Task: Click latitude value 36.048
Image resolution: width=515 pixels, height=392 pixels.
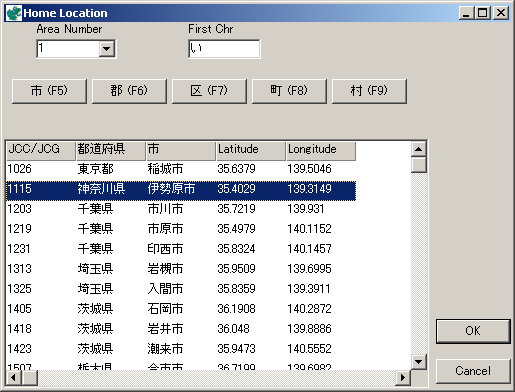Action: click(233, 329)
